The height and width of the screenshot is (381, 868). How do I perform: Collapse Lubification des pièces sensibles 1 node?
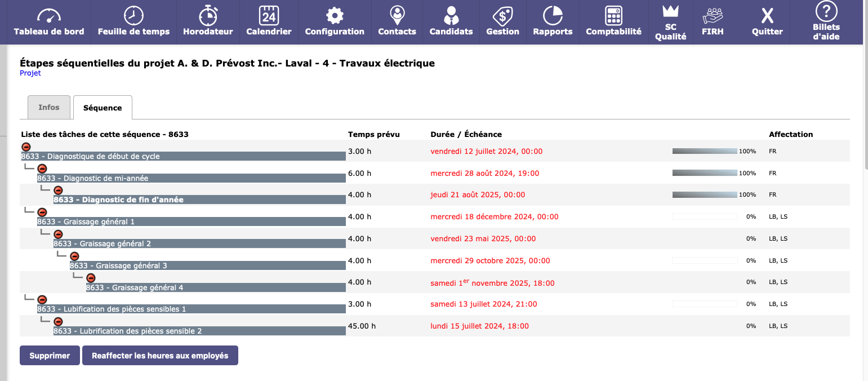[42, 300]
